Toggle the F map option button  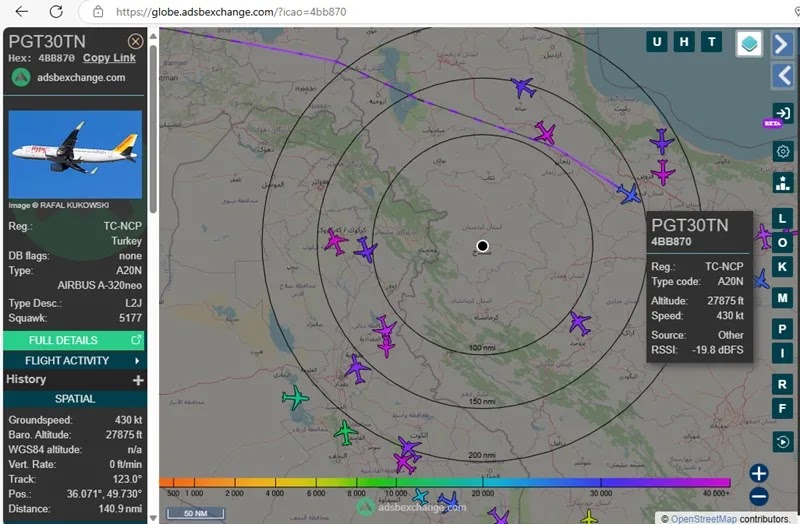(x=782, y=408)
